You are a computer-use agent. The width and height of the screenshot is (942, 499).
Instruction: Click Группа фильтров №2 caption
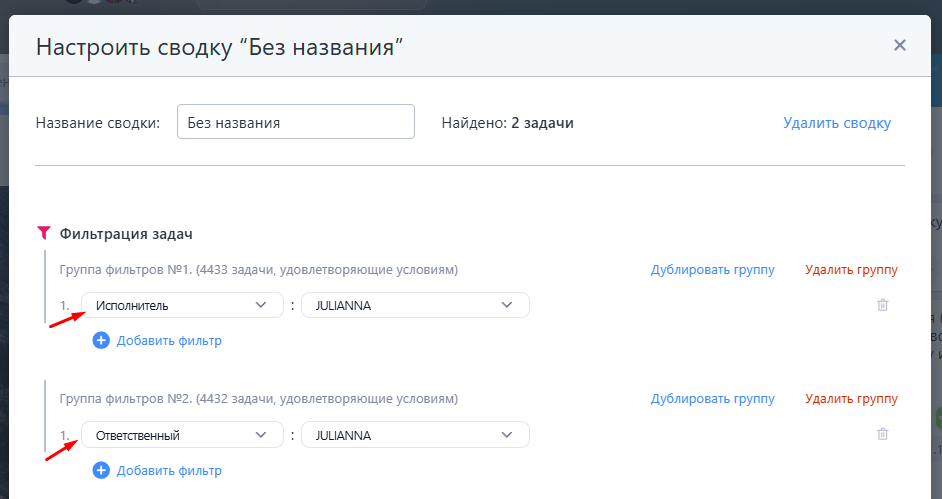(258, 399)
